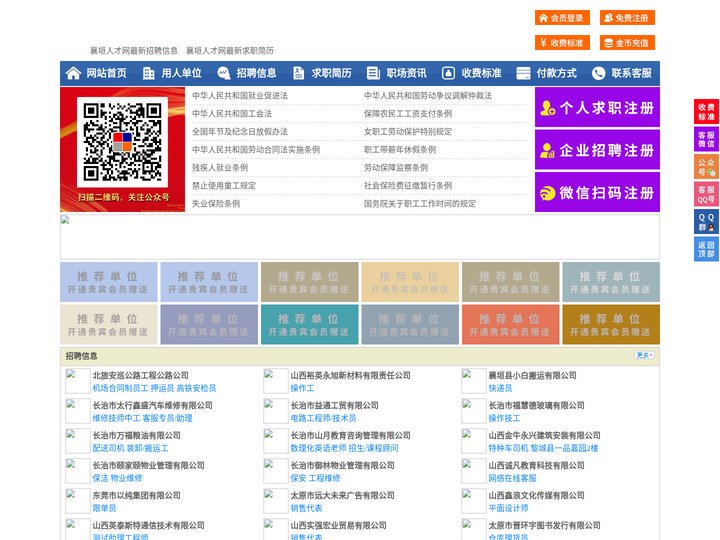Open the blue QQ群 sidebar icon

coord(706,222)
